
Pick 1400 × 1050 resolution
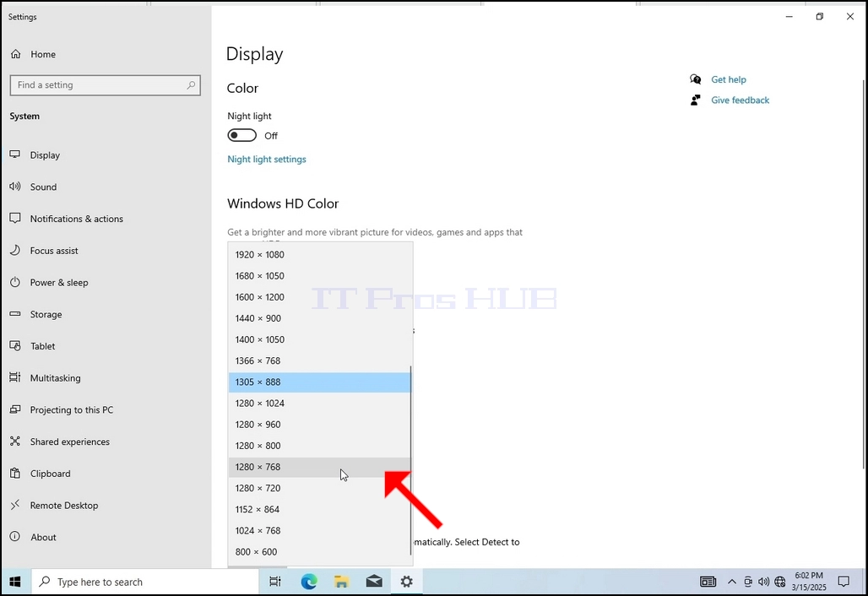click(320, 339)
